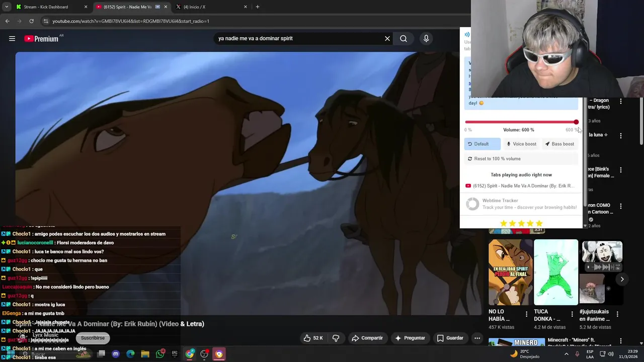Open the 'NO LO HABÍA' short thumbnail

(511, 273)
